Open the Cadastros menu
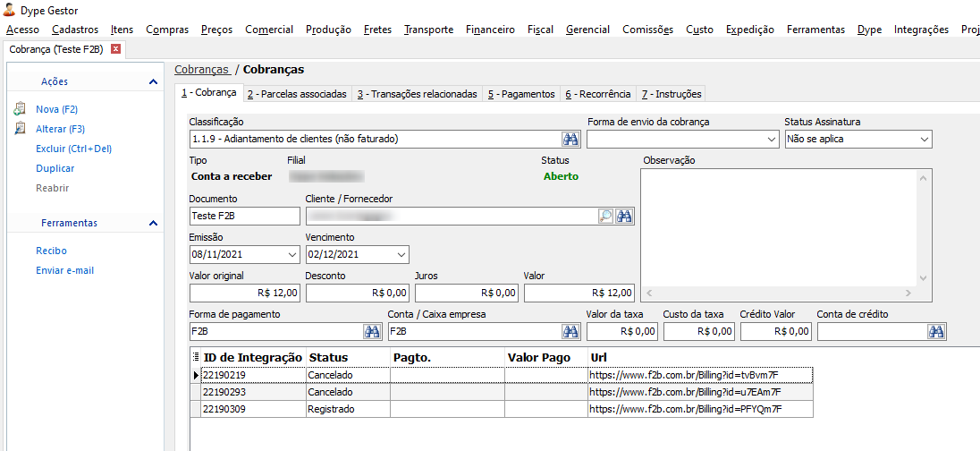This screenshot has width=980, height=451. coord(75,30)
